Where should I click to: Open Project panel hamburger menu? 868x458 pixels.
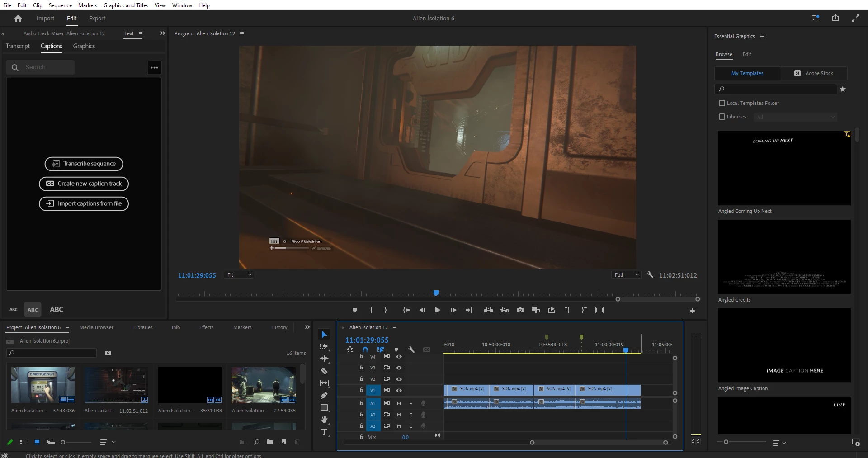point(67,327)
